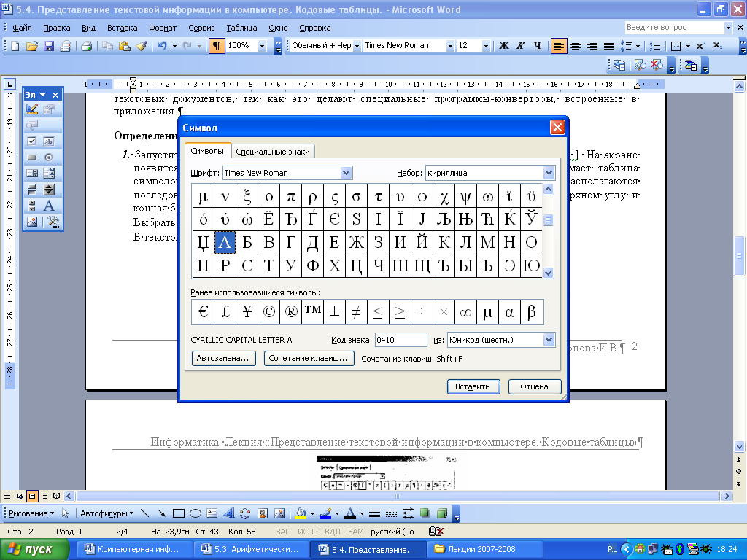The width and height of the screenshot is (747, 560).
Task: Click the Paste clipboard icon
Action: click(x=124, y=46)
